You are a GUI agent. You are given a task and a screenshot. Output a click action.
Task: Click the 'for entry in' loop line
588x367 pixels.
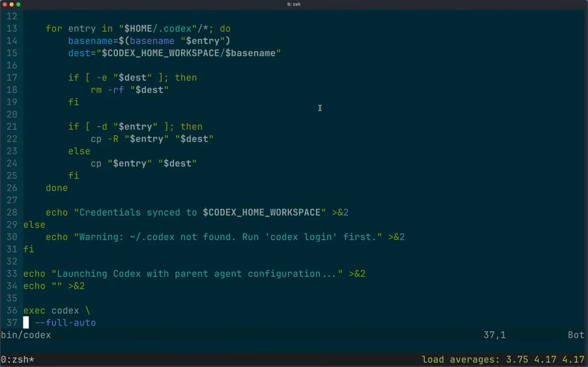pos(138,29)
